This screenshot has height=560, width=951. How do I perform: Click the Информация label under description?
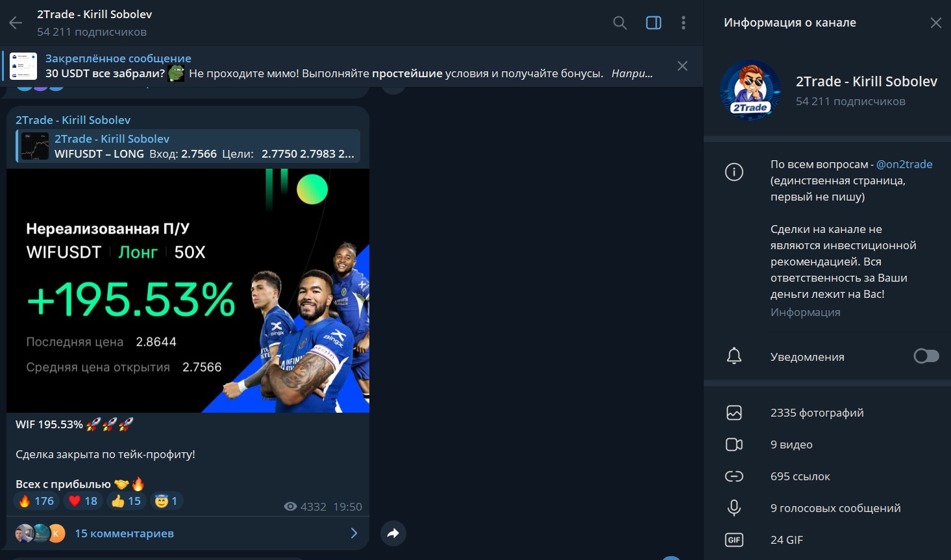click(x=805, y=312)
